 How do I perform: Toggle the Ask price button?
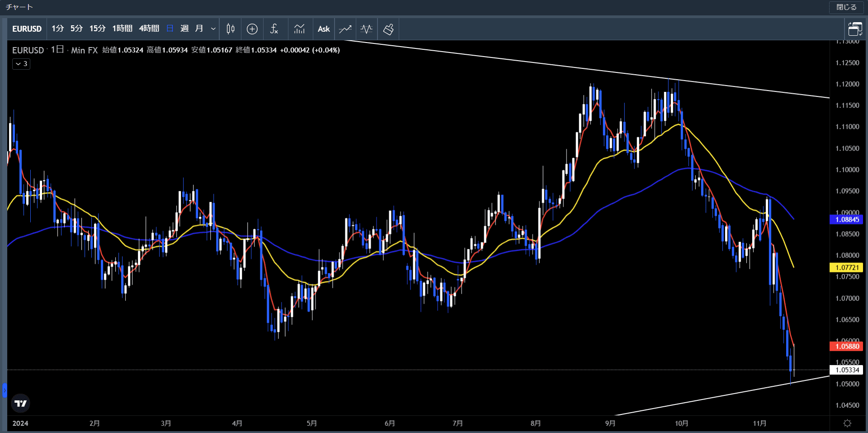click(324, 29)
